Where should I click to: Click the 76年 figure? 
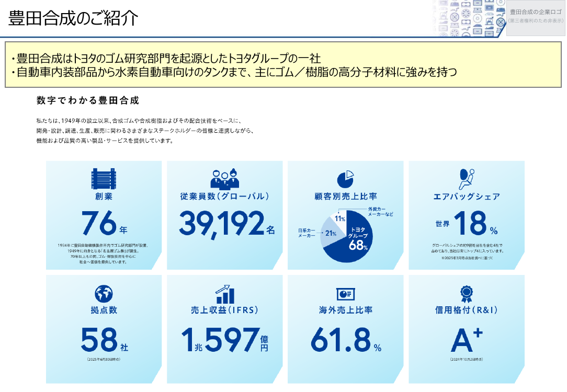(x=104, y=223)
